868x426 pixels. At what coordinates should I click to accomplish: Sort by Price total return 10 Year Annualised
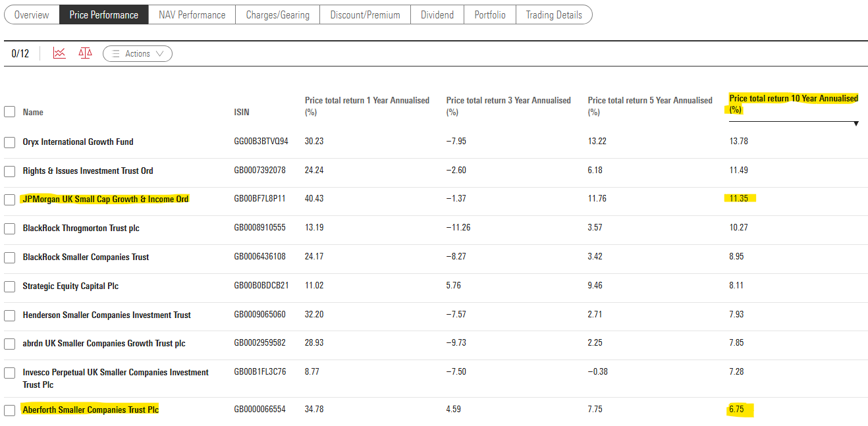pos(794,104)
